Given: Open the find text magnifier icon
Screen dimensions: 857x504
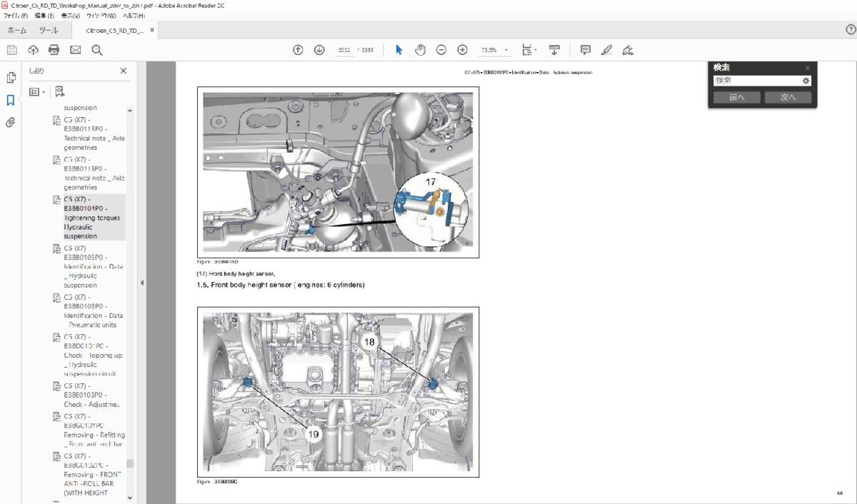Looking at the screenshot, I should 97,50.
